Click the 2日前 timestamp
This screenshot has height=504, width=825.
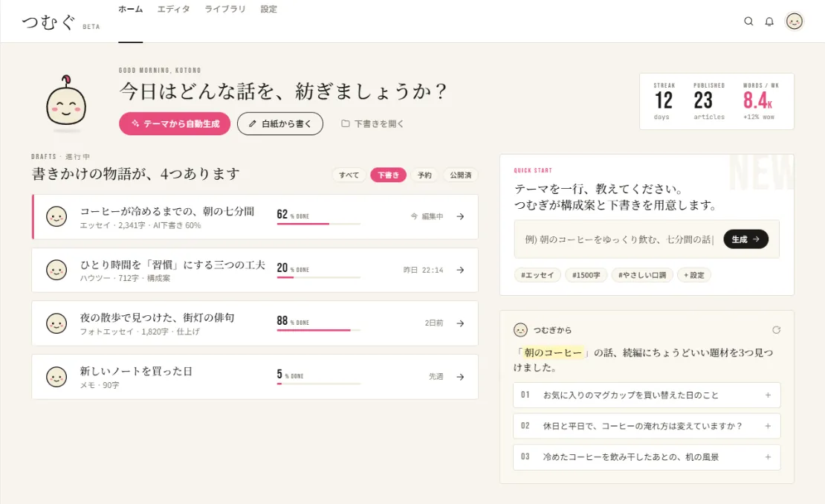[434, 323]
